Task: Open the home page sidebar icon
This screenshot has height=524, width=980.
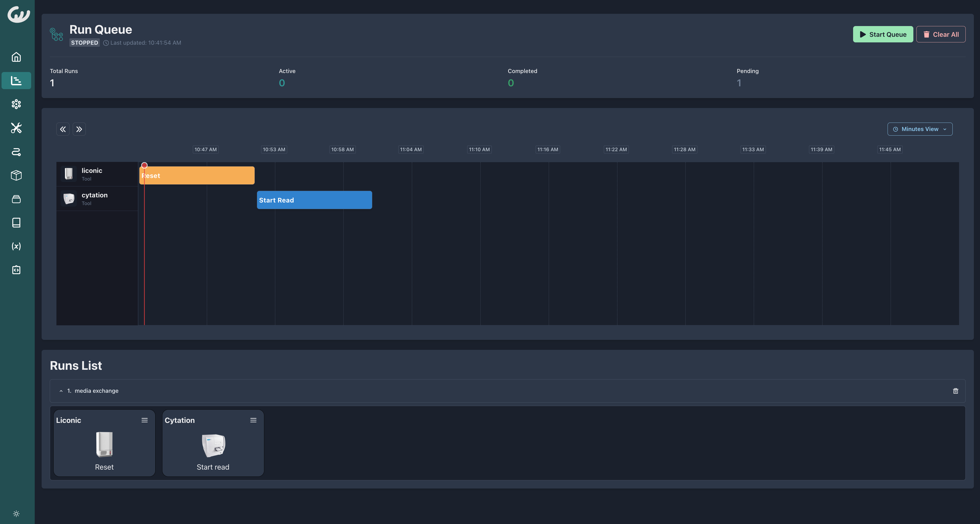Action: pos(16,57)
